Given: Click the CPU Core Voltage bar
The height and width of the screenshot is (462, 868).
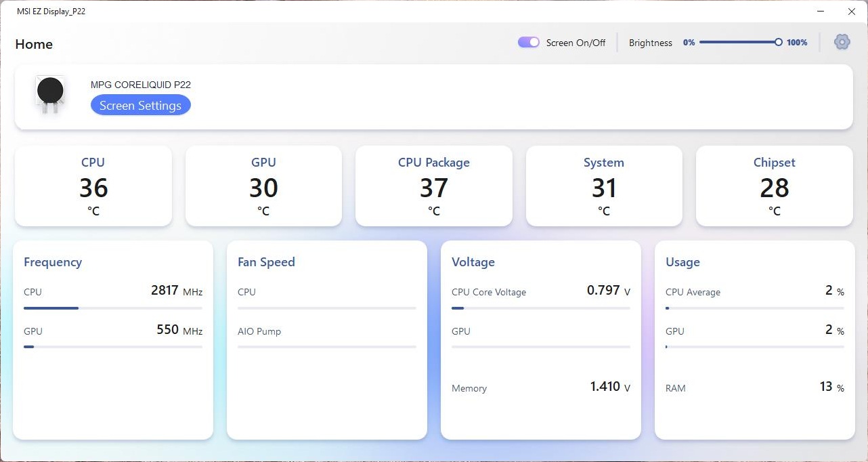Looking at the screenshot, I should point(541,308).
